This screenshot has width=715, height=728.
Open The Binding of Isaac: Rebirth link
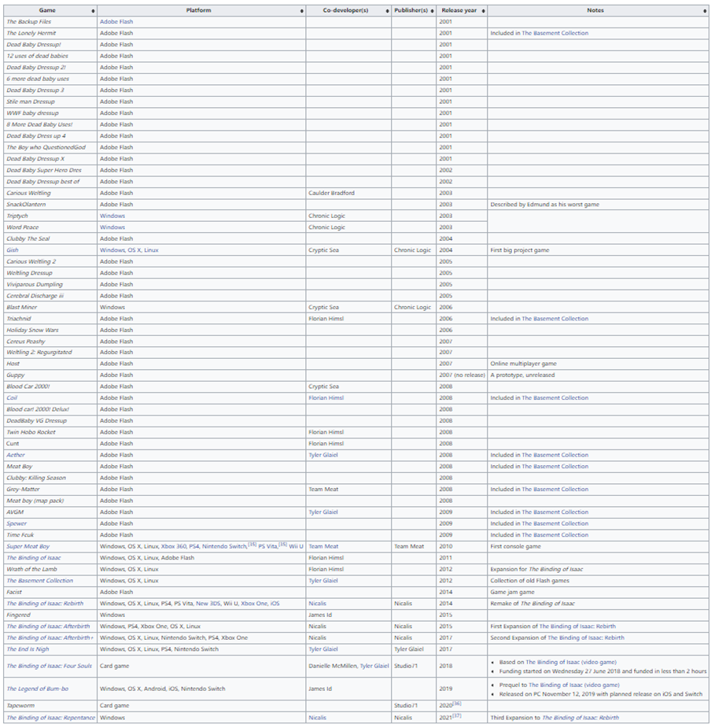coord(45,604)
